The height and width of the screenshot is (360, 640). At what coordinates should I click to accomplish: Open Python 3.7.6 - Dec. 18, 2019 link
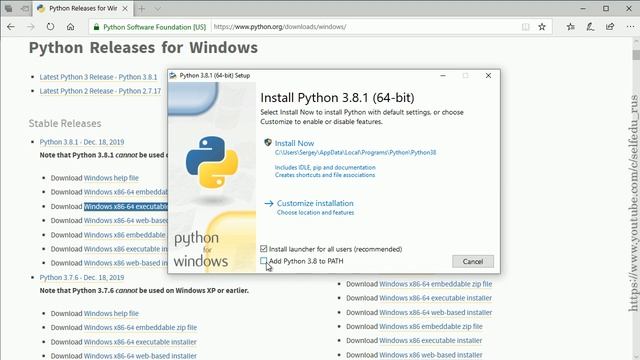coord(82,278)
